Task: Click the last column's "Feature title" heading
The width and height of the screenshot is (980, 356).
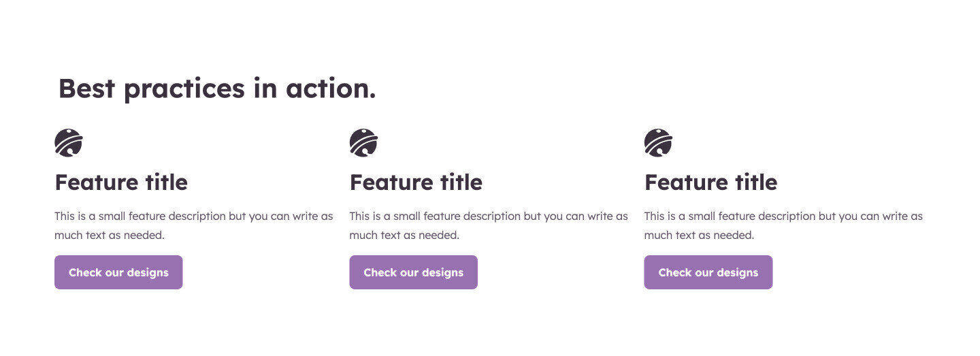Action: (710, 182)
